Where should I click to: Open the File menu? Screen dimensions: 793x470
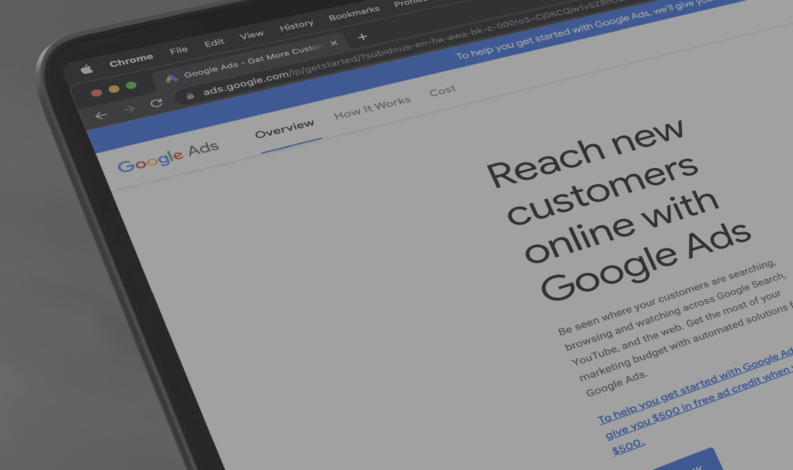[179, 50]
